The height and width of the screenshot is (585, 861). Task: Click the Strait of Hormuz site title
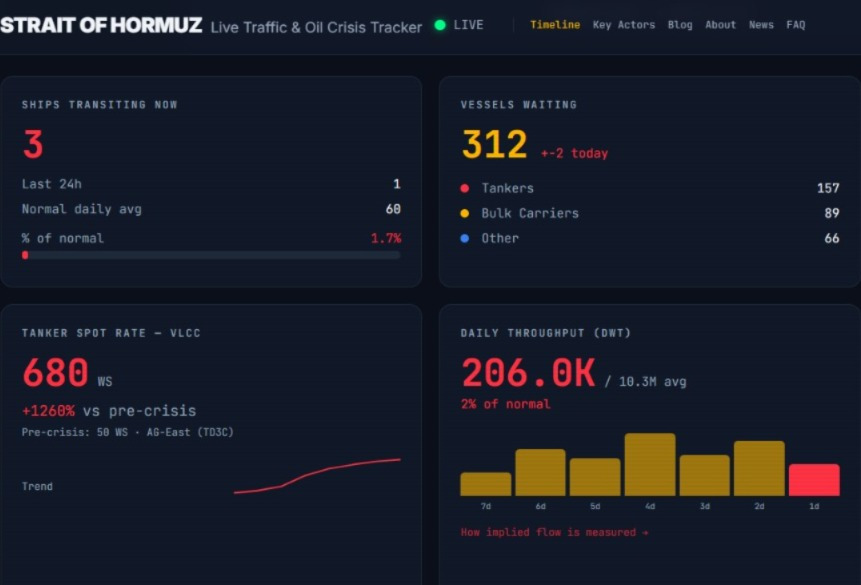point(101,25)
